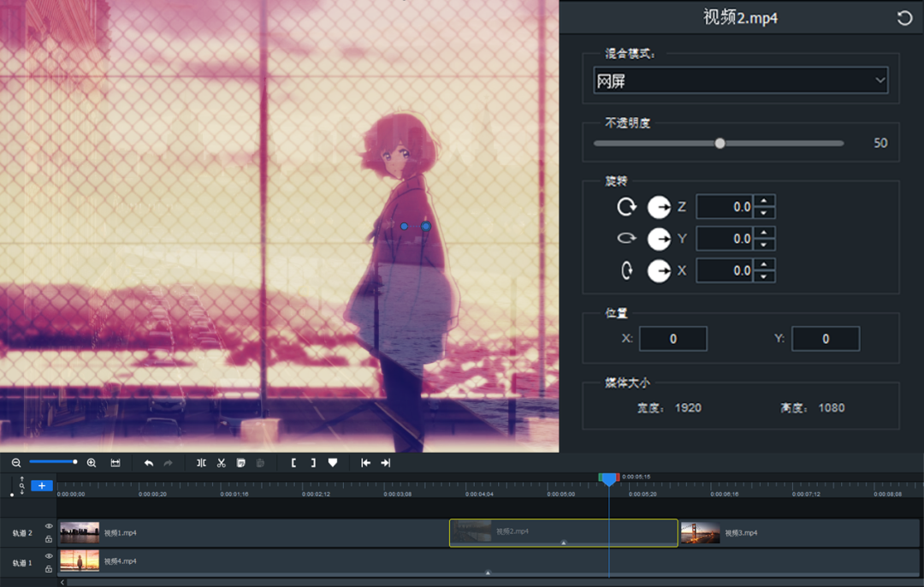The width and height of the screenshot is (924, 587).
Task: Zoom out the timeline with minus magnifier
Action: tap(16, 463)
